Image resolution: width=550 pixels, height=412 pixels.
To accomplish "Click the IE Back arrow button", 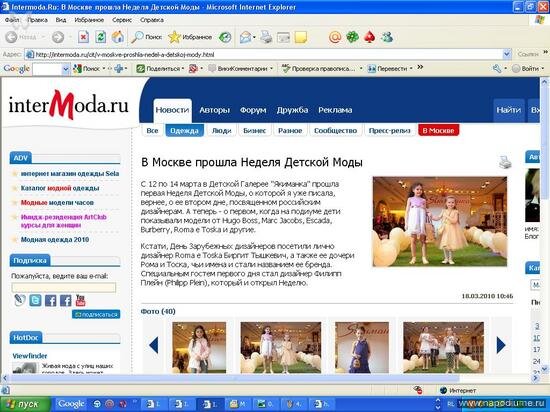I will (x=12, y=37).
